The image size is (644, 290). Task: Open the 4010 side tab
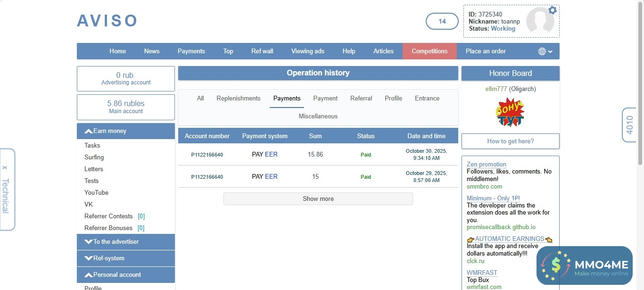pyautogui.click(x=630, y=125)
